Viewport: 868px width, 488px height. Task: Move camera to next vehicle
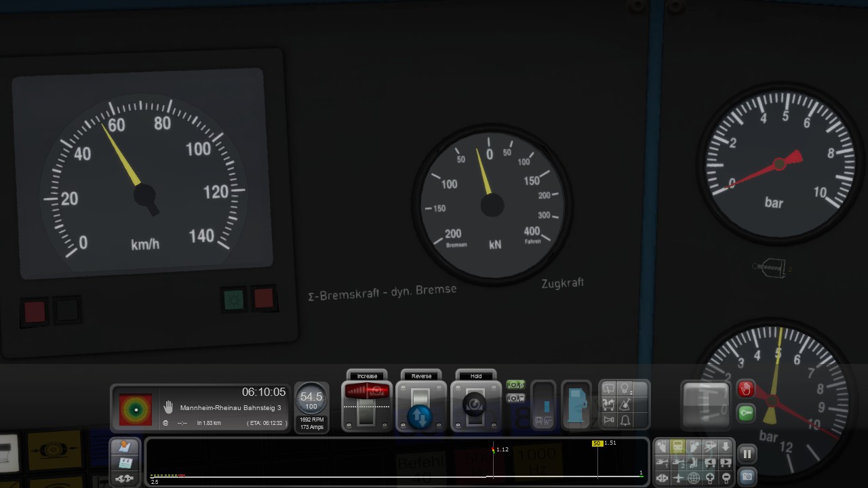tap(726, 462)
